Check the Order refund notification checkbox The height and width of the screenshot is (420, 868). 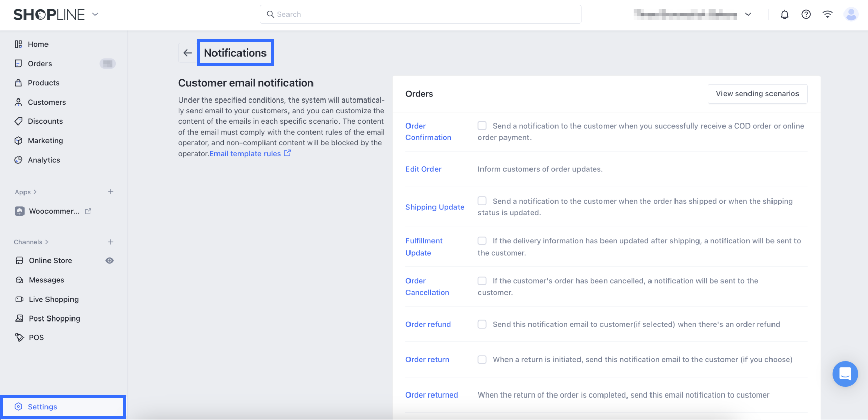(x=482, y=324)
